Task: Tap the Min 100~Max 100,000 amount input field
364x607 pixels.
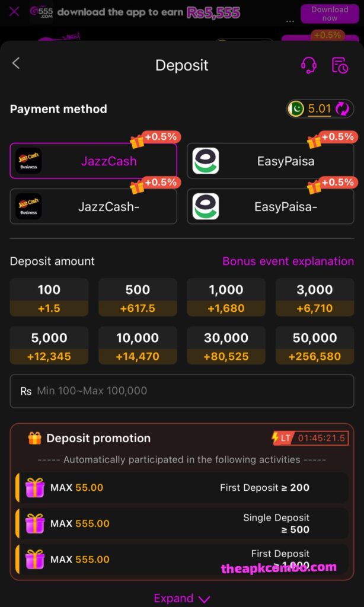Action: point(182,391)
